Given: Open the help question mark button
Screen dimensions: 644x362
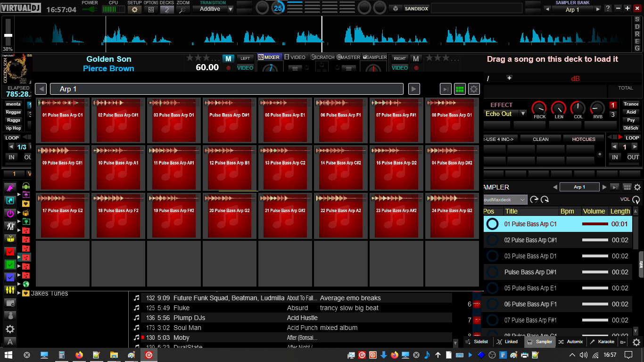Looking at the screenshot, I should tap(608, 8).
